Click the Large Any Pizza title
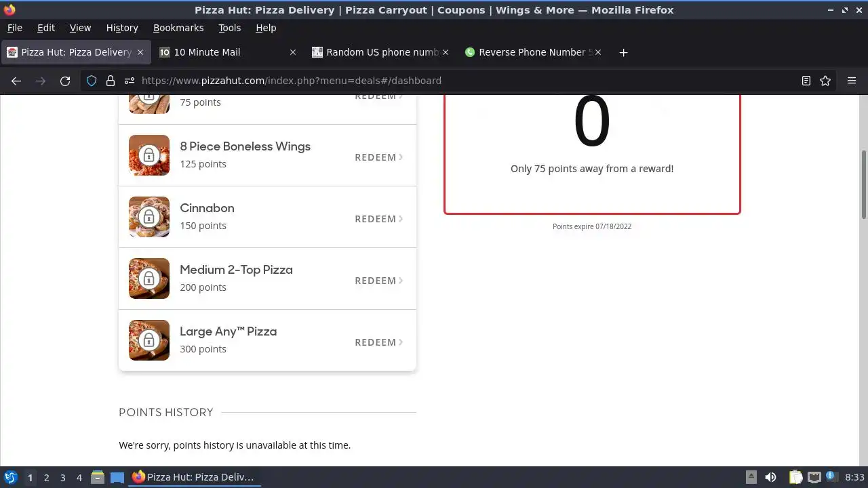 [228, 331]
